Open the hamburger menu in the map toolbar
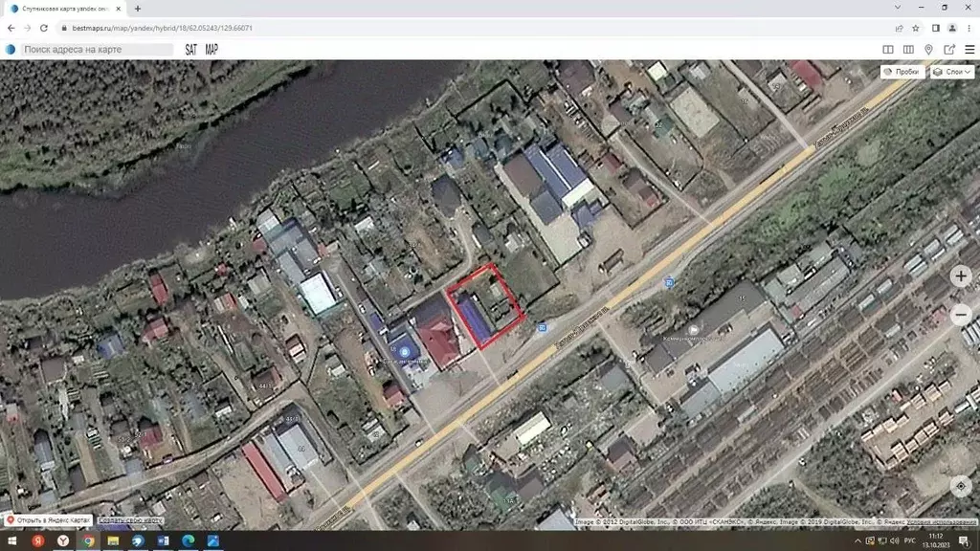 point(969,50)
